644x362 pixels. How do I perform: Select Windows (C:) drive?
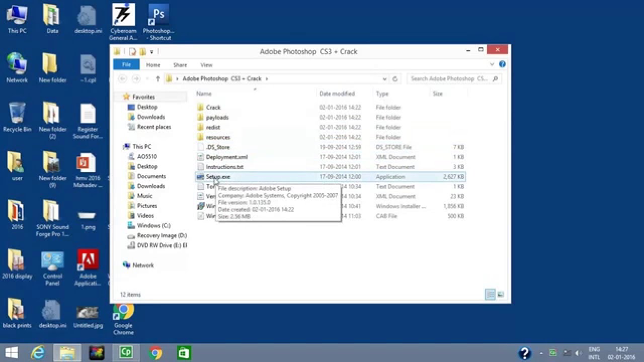(153, 226)
